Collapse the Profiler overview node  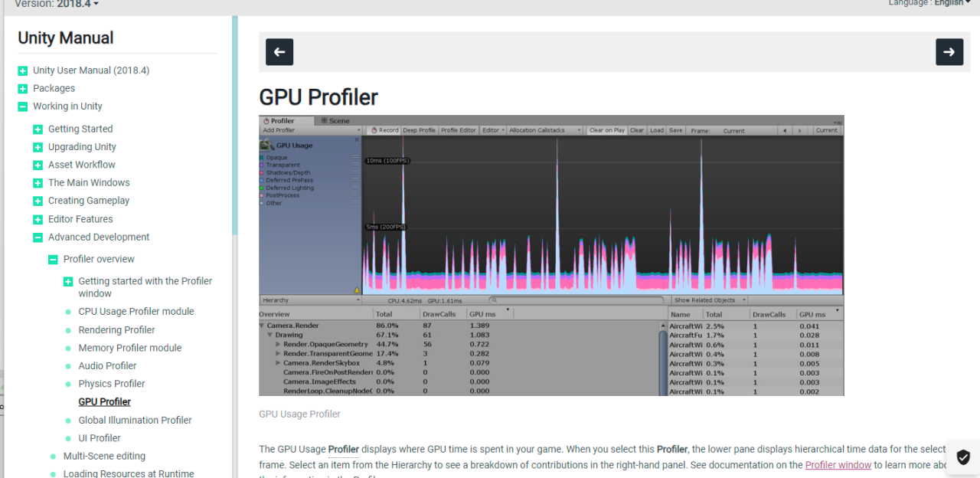point(53,260)
